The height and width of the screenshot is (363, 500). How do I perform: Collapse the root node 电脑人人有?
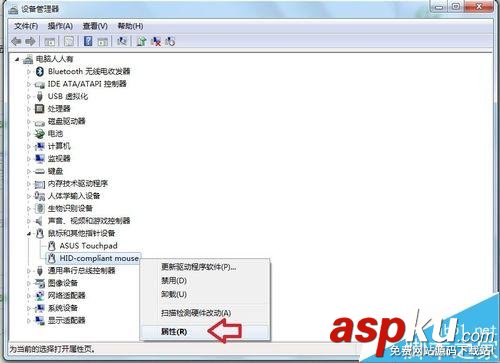[17, 60]
